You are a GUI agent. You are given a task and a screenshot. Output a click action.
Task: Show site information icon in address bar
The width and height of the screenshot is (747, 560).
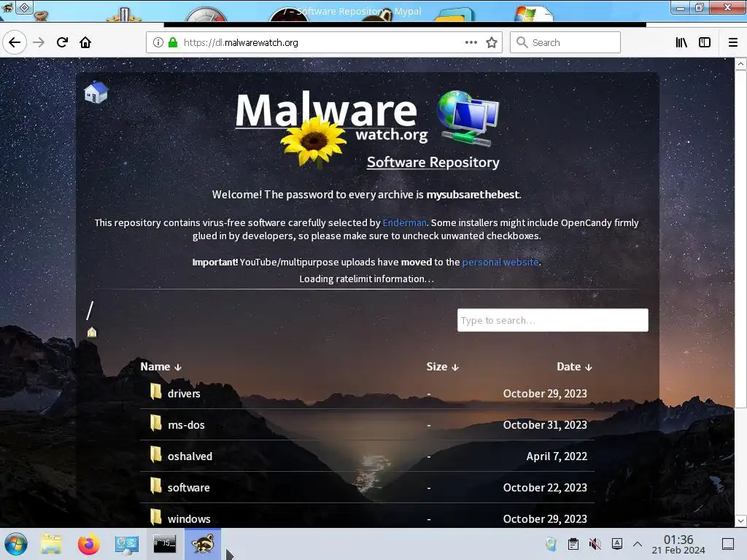point(158,42)
